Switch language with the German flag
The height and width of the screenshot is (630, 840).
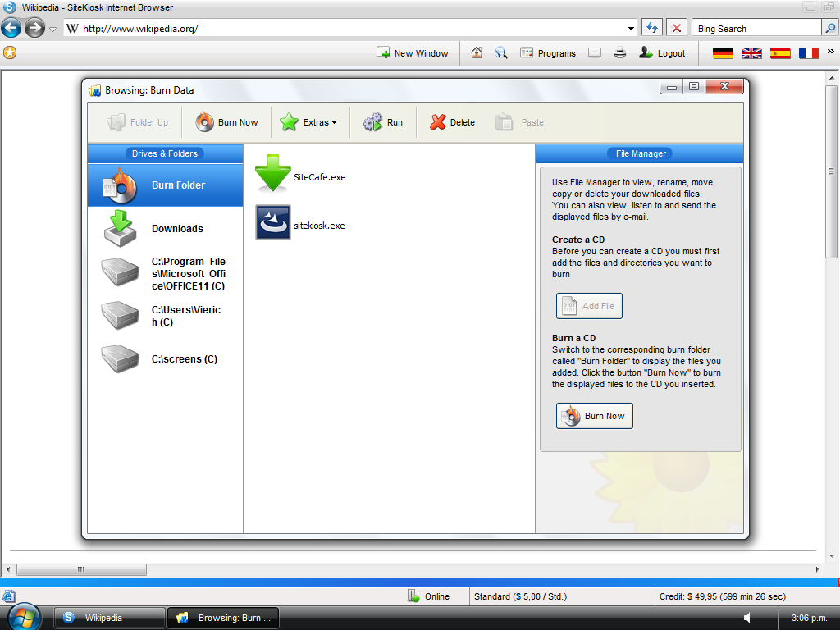coord(723,53)
